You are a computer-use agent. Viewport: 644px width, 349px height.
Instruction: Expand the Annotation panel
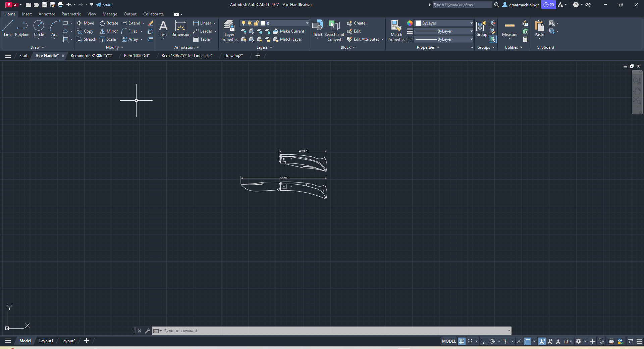pyautogui.click(x=187, y=47)
